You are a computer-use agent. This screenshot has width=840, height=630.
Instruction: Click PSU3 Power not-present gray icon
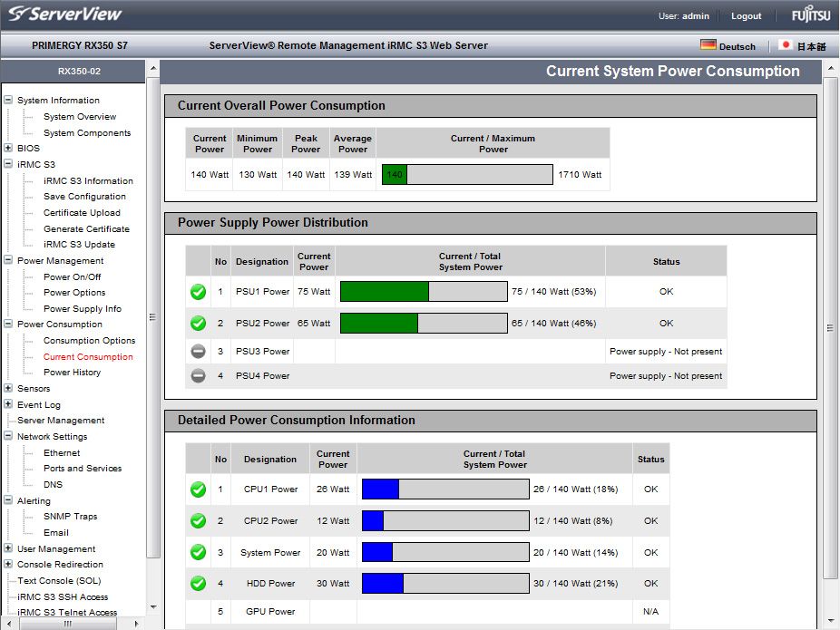coord(199,351)
